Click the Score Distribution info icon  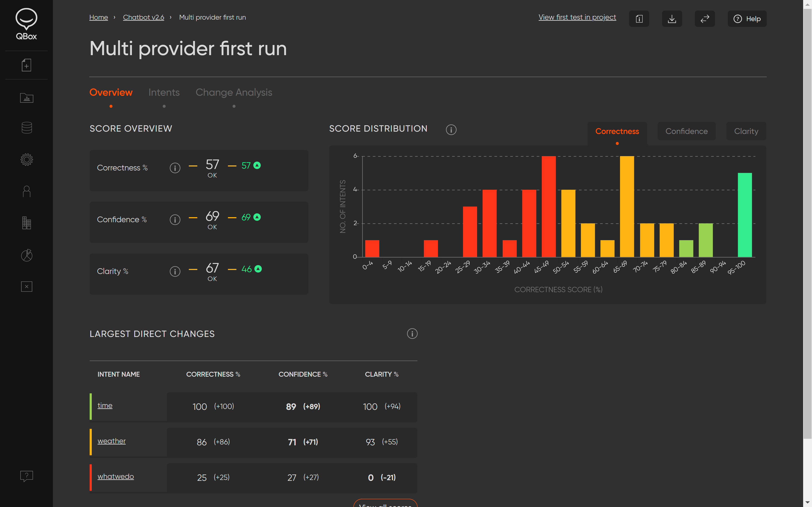pos(451,130)
